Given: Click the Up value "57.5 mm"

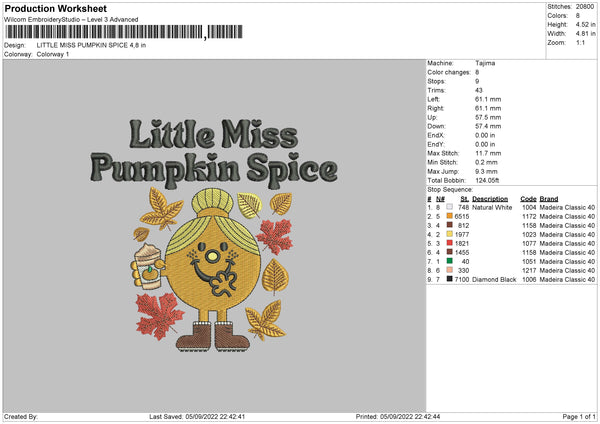Looking at the screenshot, I should click(488, 117).
